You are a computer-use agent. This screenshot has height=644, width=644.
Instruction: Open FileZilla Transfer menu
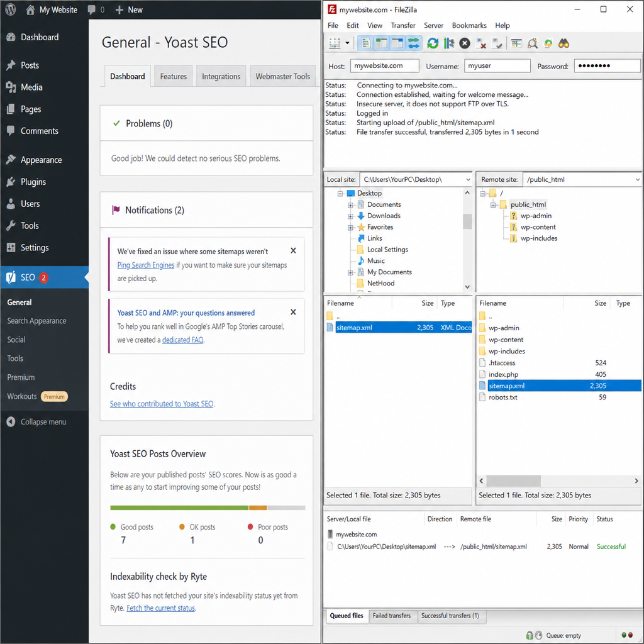pyautogui.click(x=403, y=25)
